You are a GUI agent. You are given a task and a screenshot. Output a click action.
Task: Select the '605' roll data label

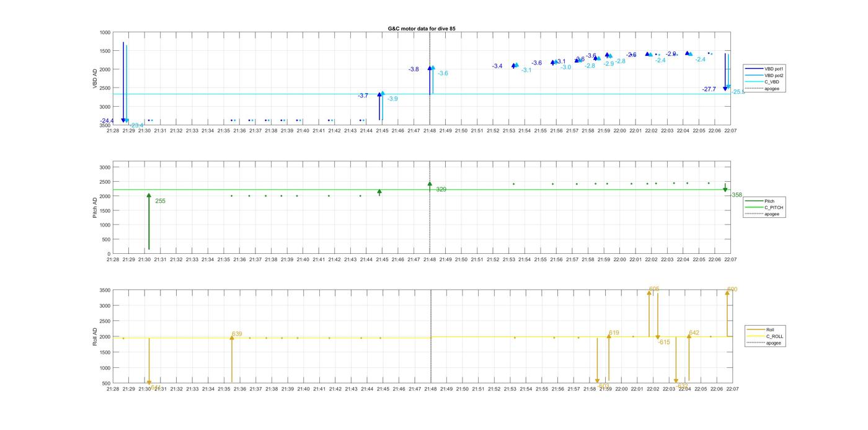[x=654, y=289]
